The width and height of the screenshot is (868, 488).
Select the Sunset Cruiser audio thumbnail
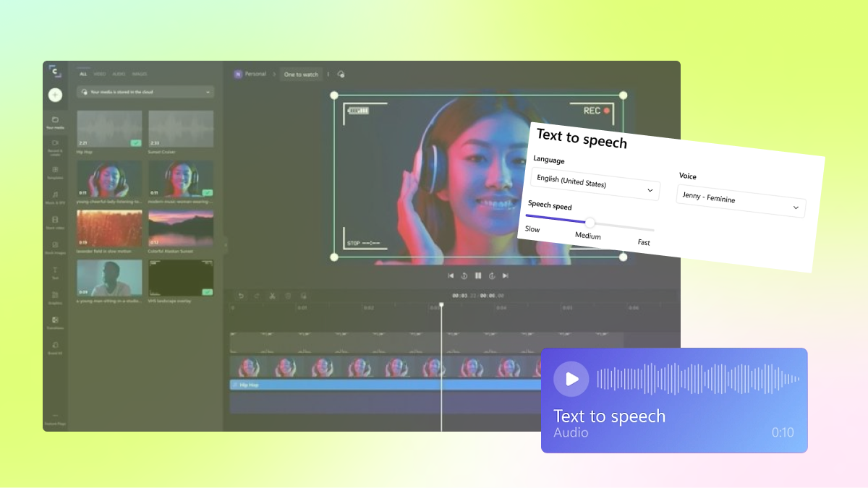[181, 129]
